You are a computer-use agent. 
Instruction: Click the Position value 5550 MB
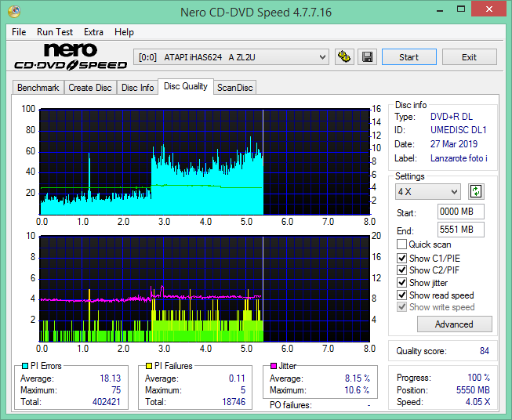[x=473, y=390]
